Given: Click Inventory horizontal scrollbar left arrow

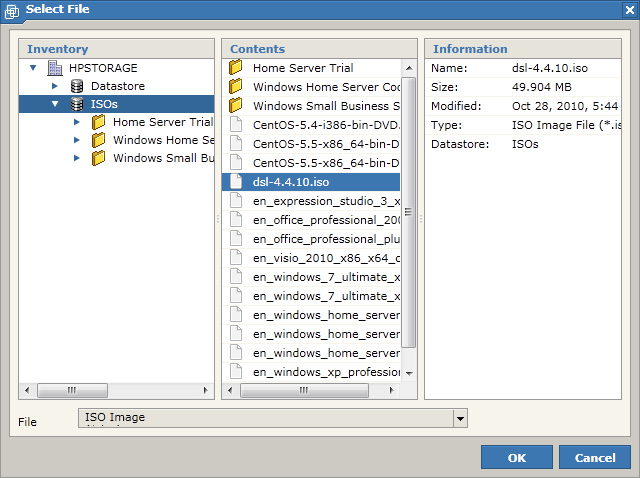Looking at the screenshot, I should coord(27,390).
